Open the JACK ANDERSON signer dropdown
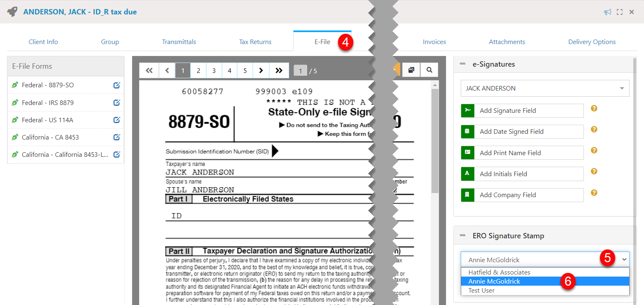This screenshot has width=644, height=305. pyautogui.click(x=545, y=88)
